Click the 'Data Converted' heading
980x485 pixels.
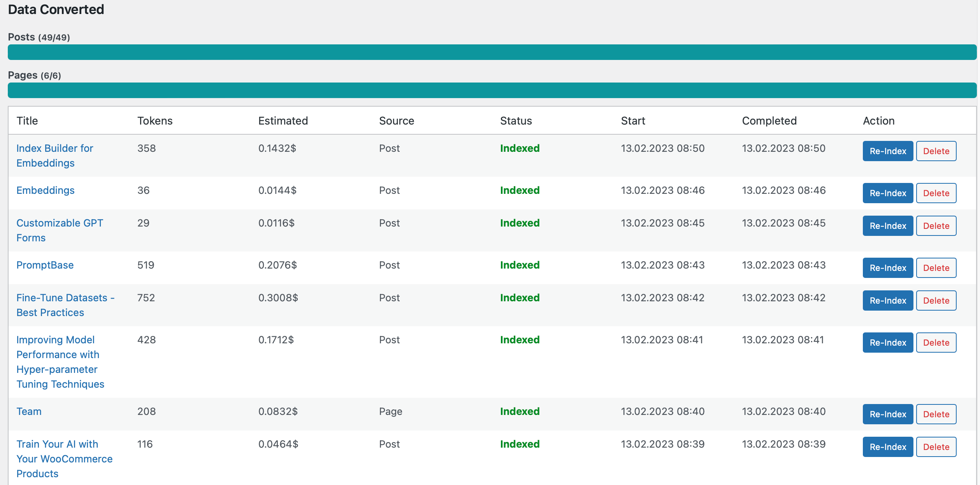coord(56,9)
